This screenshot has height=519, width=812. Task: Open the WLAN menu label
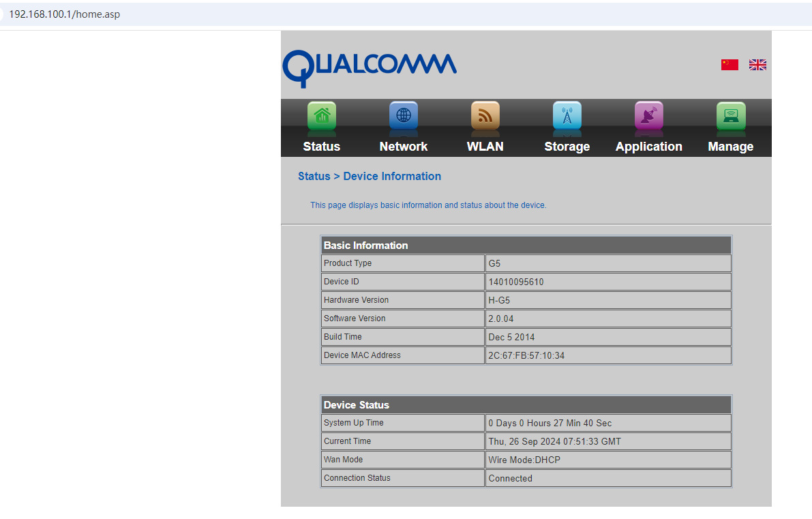pos(485,147)
